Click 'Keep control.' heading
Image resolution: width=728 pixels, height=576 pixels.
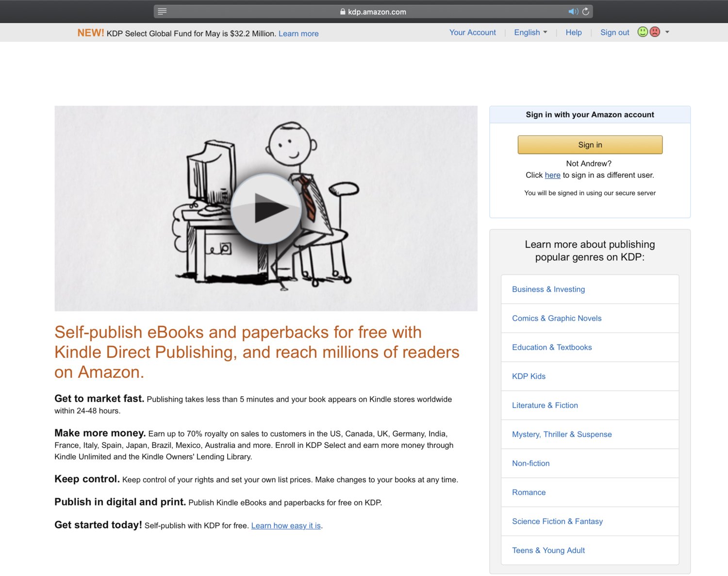pos(87,479)
